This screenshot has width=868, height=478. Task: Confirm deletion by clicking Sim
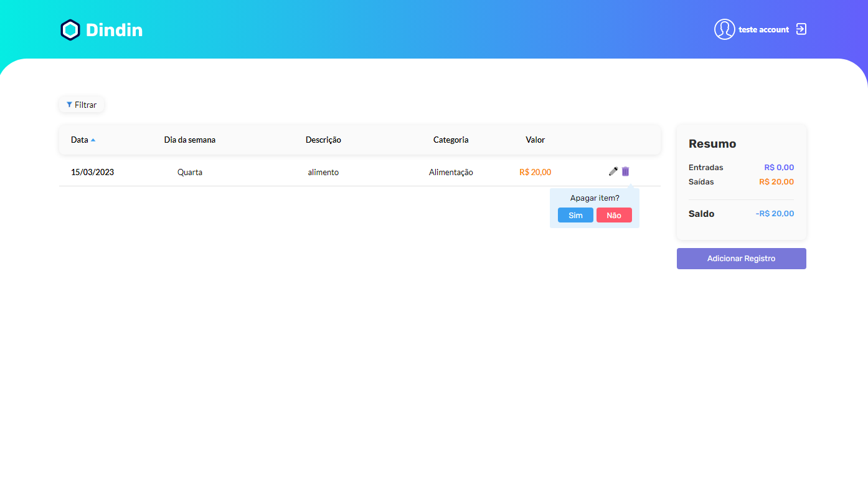[x=575, y=214]
